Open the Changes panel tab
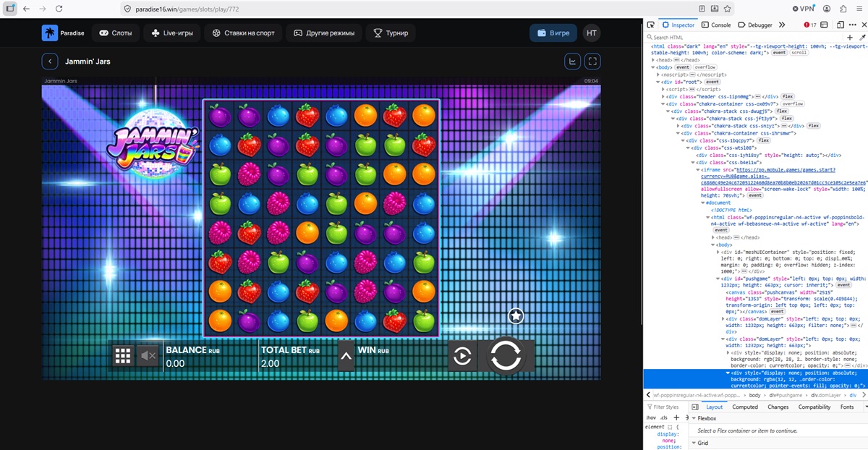Image resolution: width=868 pixels, height=450 pixels. click(x=778, y=407)
